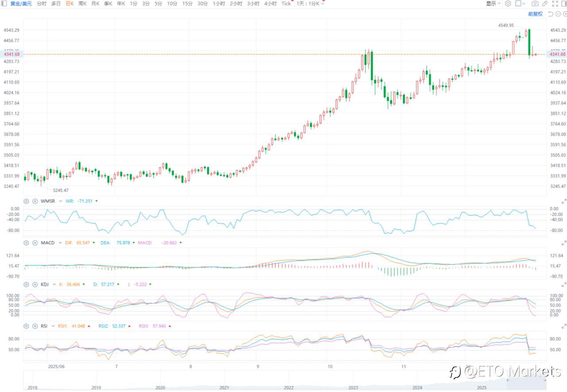Open the 1天:1分K interval dropdown
567x392 pixels.
point(309,4)
